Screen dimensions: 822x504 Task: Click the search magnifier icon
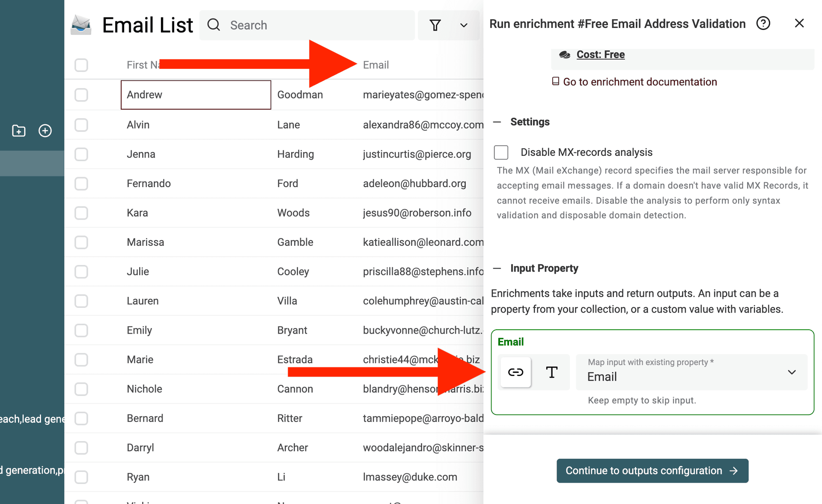[214, 25]
